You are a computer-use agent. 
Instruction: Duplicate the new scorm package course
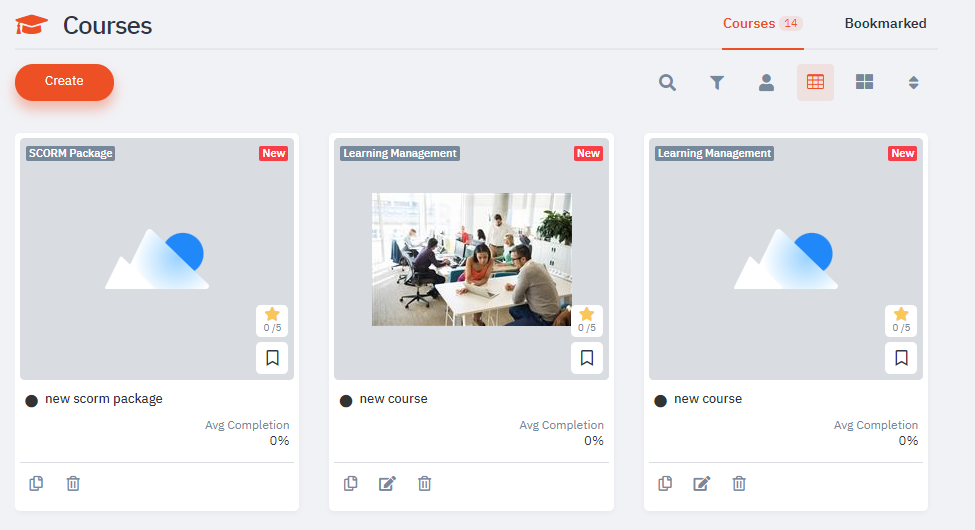pos(36,483)
